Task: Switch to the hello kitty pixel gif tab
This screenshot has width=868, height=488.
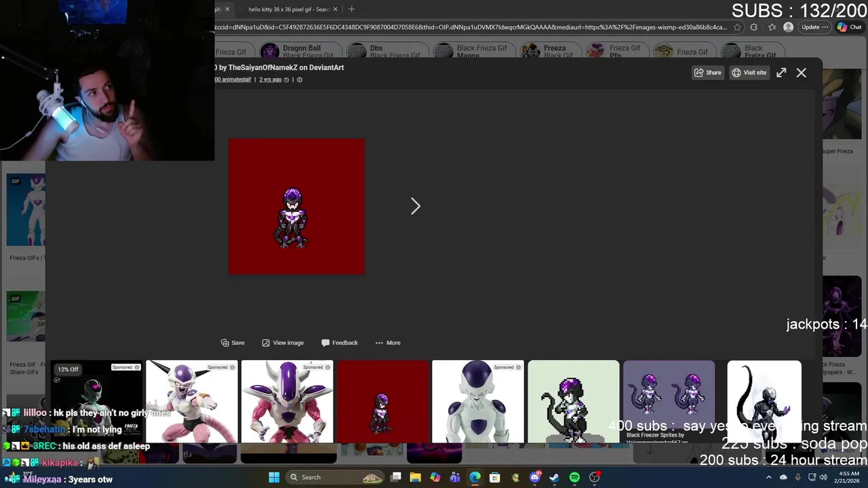Action: 288,9
